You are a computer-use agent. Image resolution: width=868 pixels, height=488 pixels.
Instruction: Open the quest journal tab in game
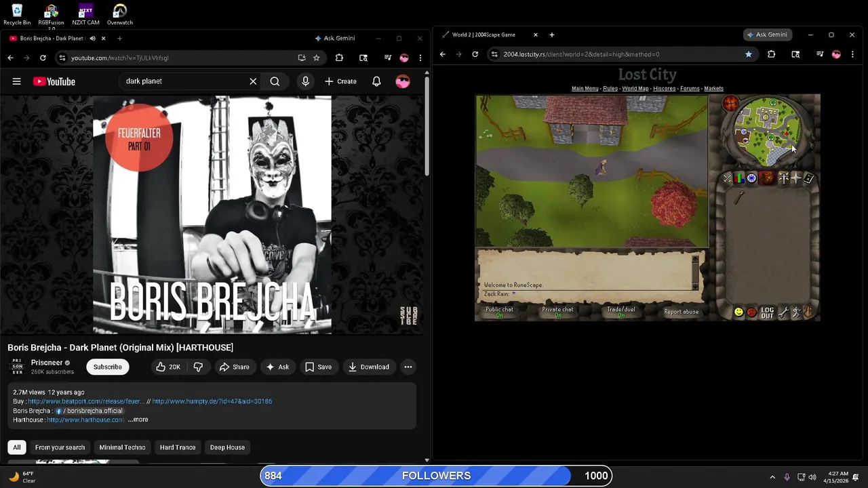click(751, 178)
